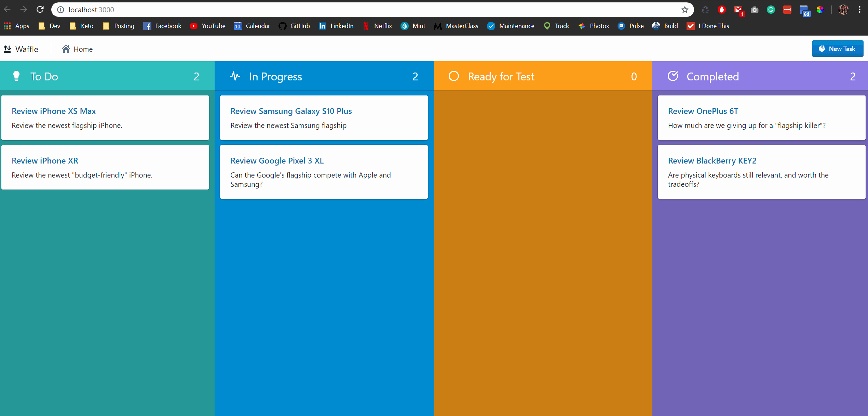
Task: Open the Gmail extension icon
Action: coord(738,10)
